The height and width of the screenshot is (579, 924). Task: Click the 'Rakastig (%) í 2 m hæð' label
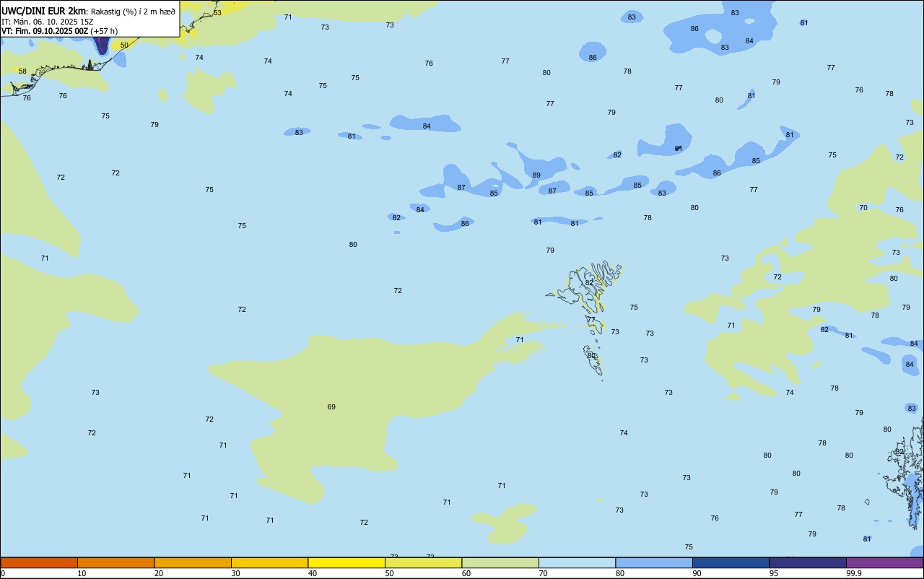(133, 12)
